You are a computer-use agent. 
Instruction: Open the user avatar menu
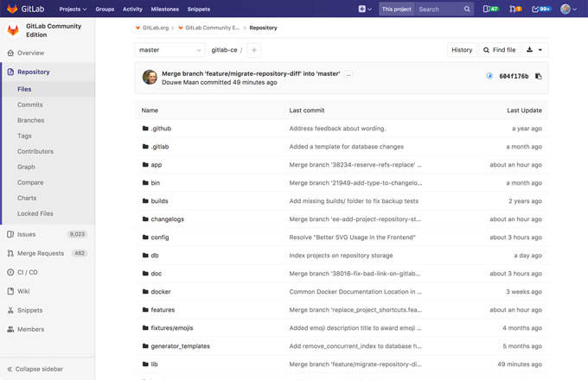click(x=568, y=9)
